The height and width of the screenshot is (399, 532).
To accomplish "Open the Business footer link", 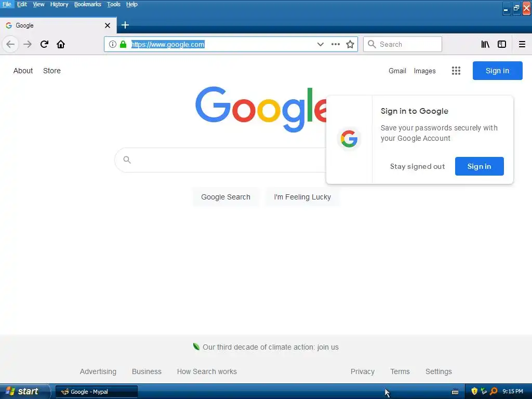I will 147,371.
